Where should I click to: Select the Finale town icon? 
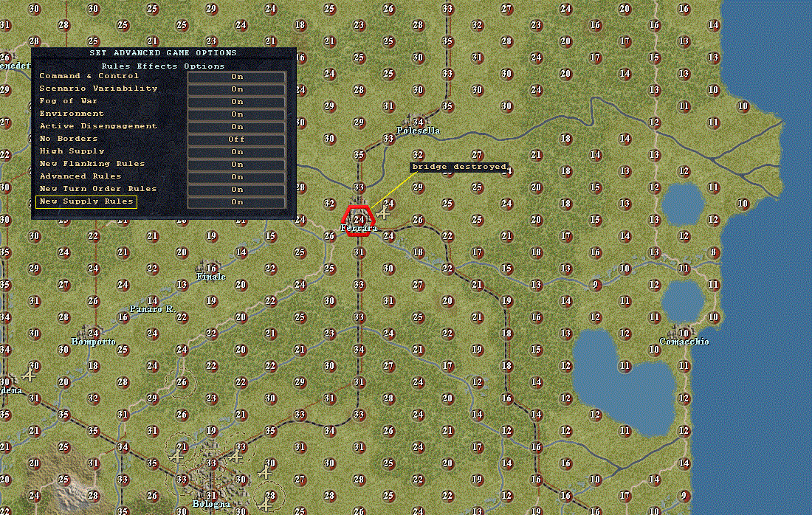pos(209,267)
